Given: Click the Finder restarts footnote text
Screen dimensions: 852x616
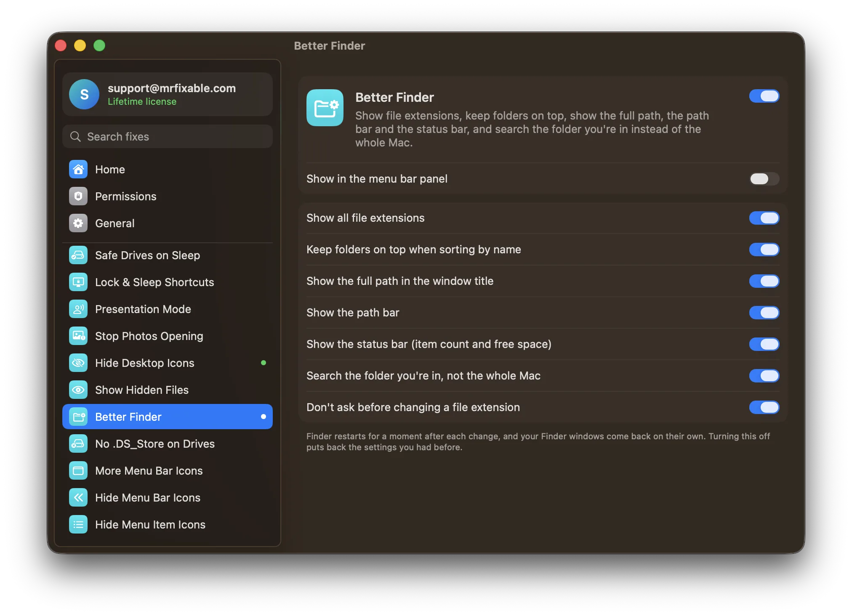Looking at the screenshot, I should pyautogui.click(x=538, y=441).
